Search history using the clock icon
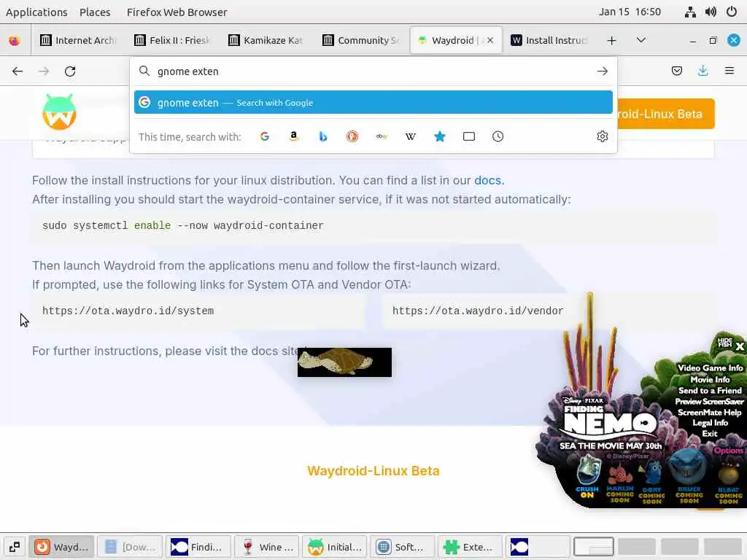 [x=498, y=136]
